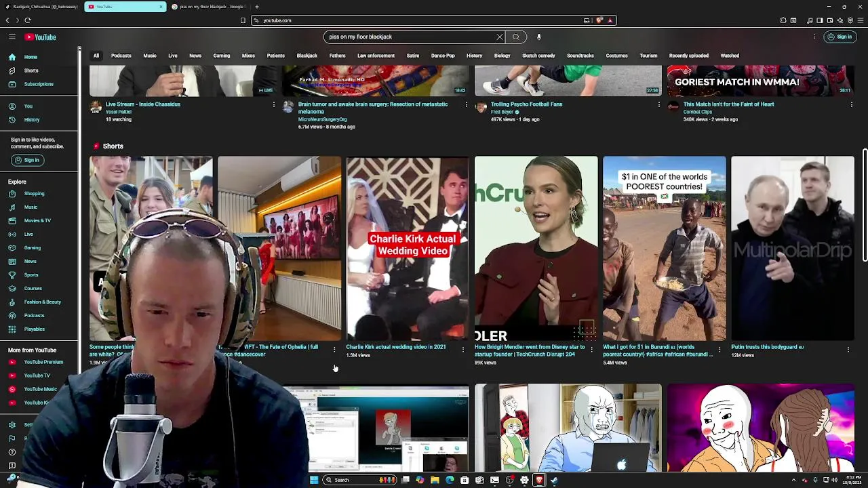Viewport: 868px width, 488px height.
Task: Open Subscriptions in the sidebar
Action: point(39,84)
